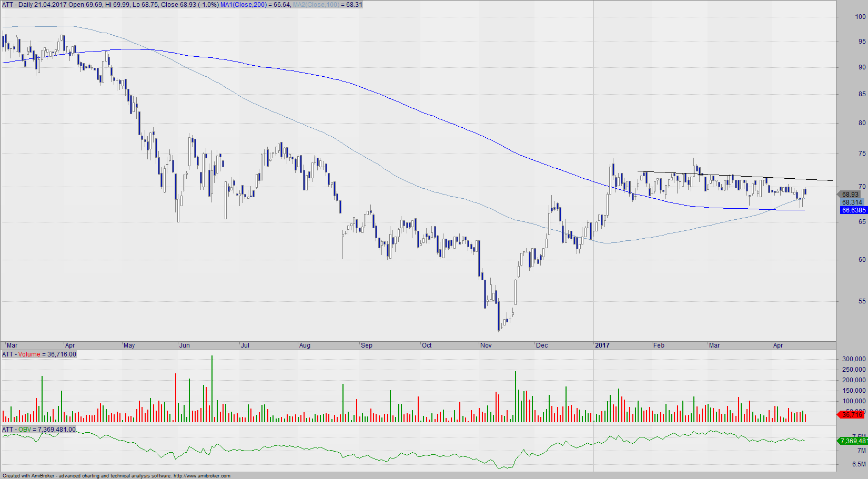Viewport: 868px width, 479px height.
Task: Select the ATT Volume pane title
Action: pos(39,354)
